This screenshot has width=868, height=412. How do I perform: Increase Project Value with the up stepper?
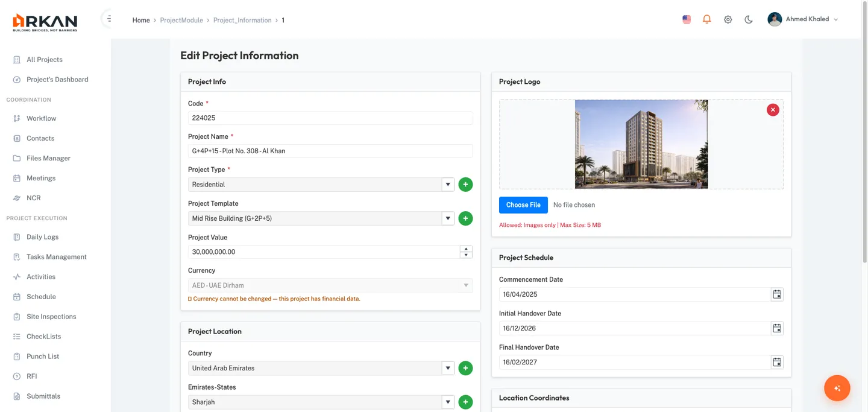(465, 249)
